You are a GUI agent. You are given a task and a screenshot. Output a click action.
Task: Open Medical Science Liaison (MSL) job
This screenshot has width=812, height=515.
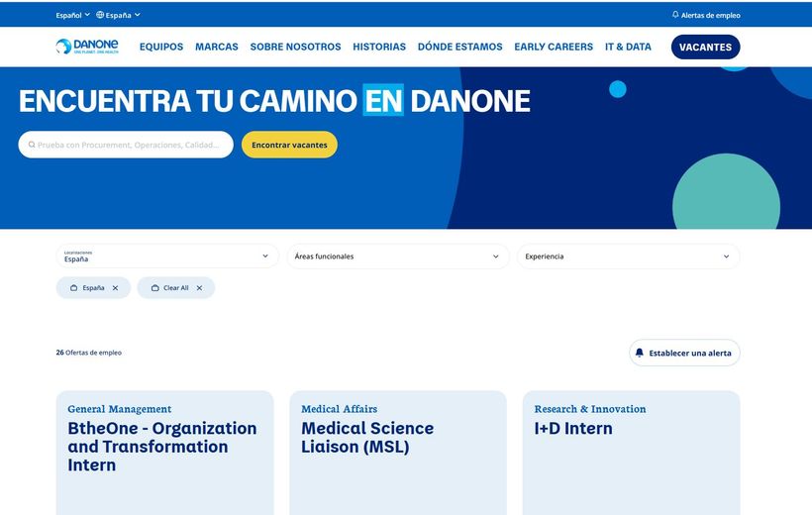click(x=367, y=438)
